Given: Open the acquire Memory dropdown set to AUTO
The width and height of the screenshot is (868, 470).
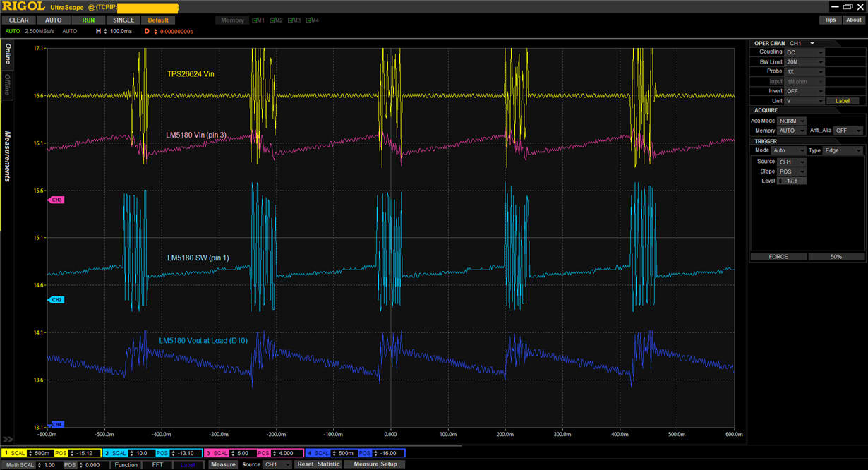Looking at the screenshot, I should point(791,131).
